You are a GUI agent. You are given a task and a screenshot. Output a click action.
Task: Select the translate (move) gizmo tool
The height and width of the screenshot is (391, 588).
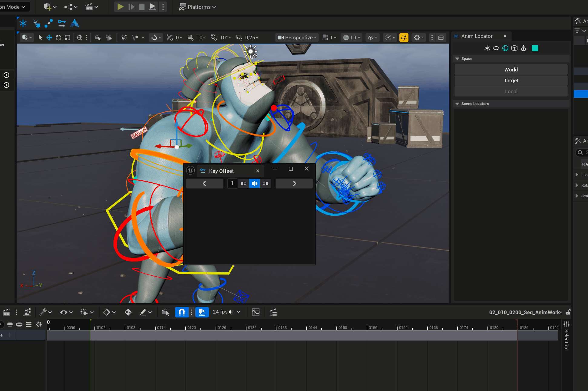[x=49, y=38]
